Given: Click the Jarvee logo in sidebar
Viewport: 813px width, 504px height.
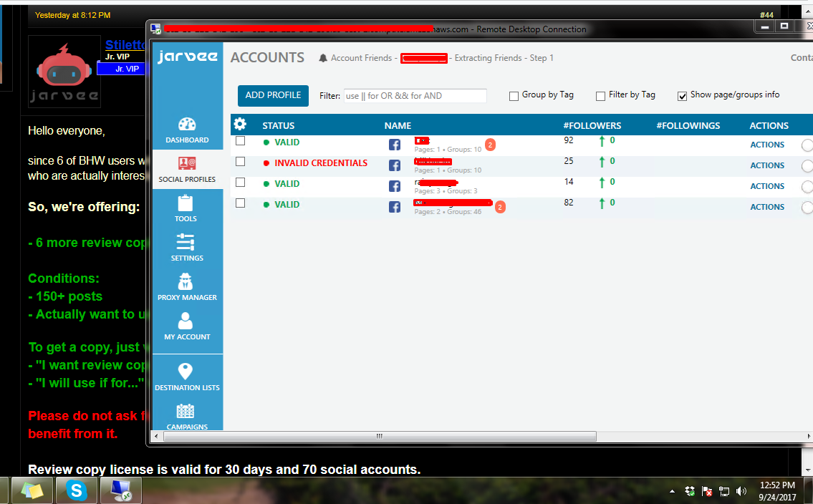Looking at the screenshot, I should pos(187,57).
